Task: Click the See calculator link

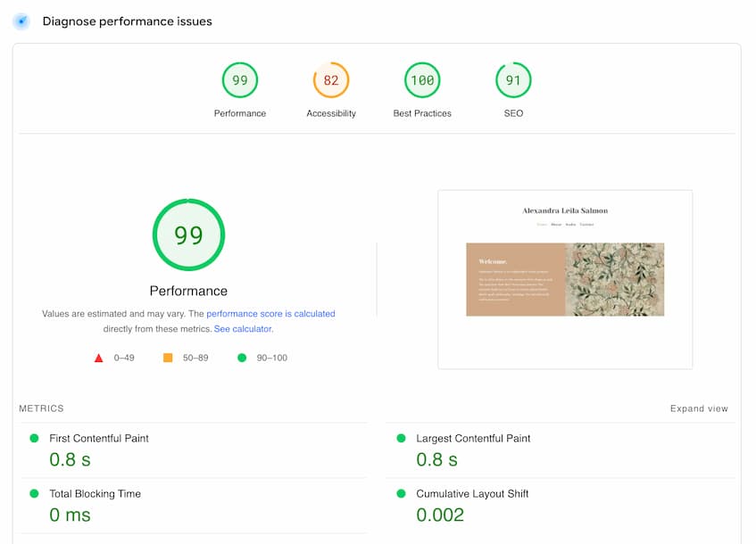Action: coord(243,328)
